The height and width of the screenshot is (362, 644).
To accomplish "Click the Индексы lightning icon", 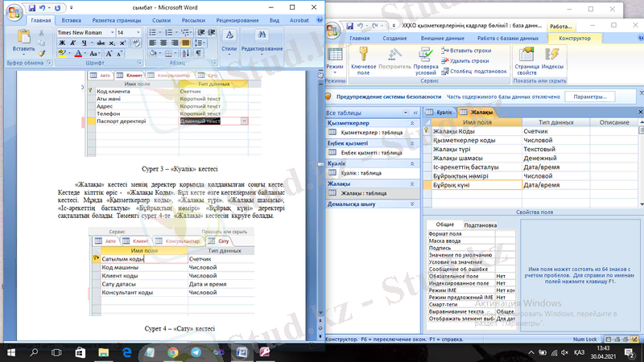I will pos(552,55).
